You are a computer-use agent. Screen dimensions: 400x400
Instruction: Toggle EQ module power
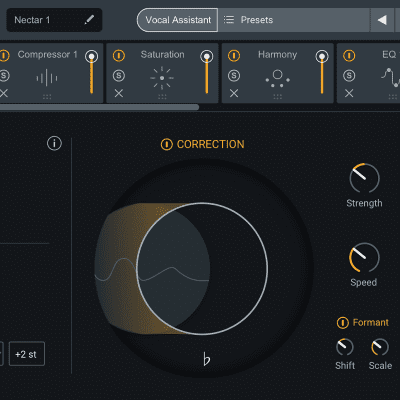coord(349,55)
